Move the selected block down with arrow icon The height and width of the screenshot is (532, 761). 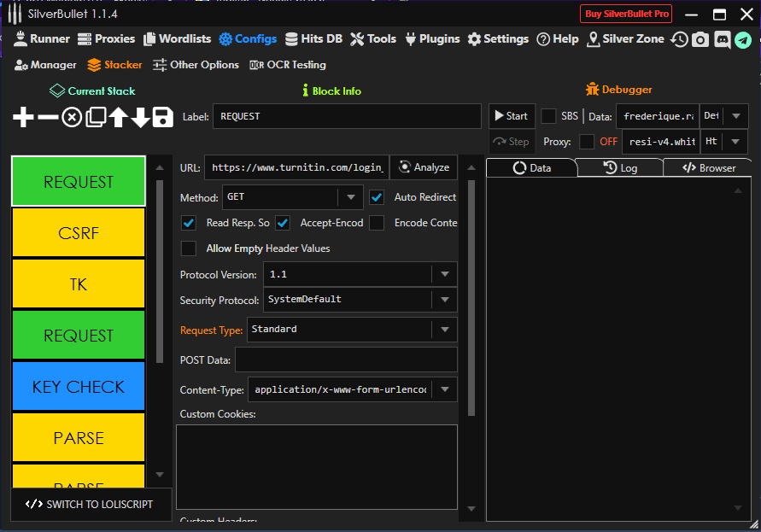click(140, 117)
